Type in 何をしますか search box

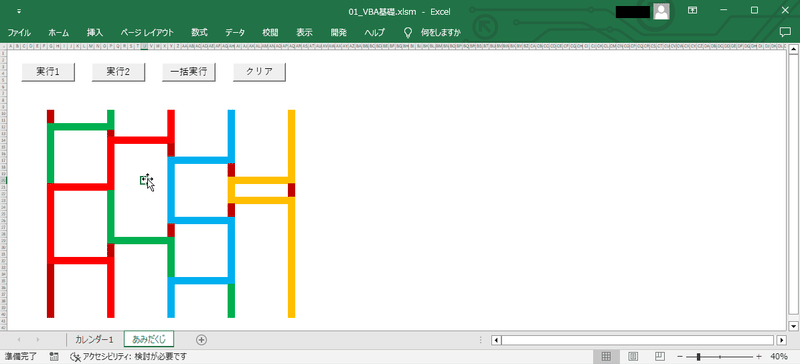pyautogui.click(x=441, y=33)
